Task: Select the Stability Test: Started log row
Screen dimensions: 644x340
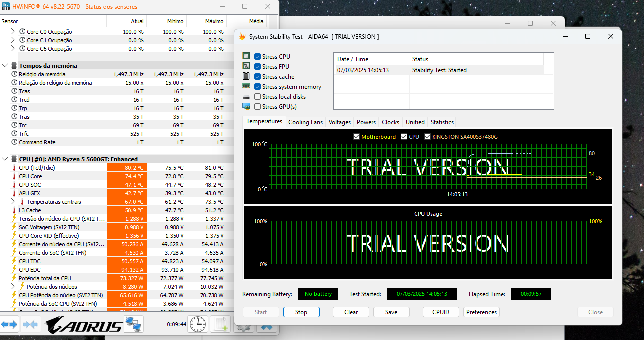Action: [x=438, y=70]
